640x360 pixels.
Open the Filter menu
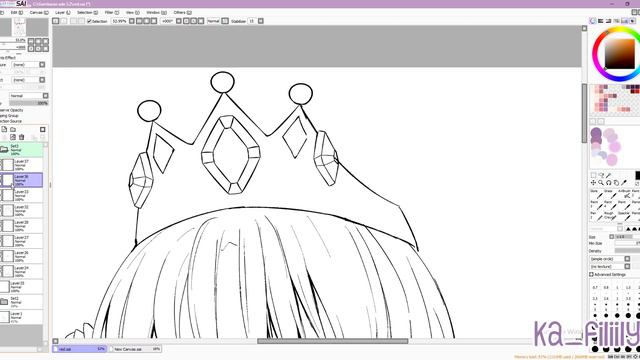pyautogui.click(x=111, y=13)
